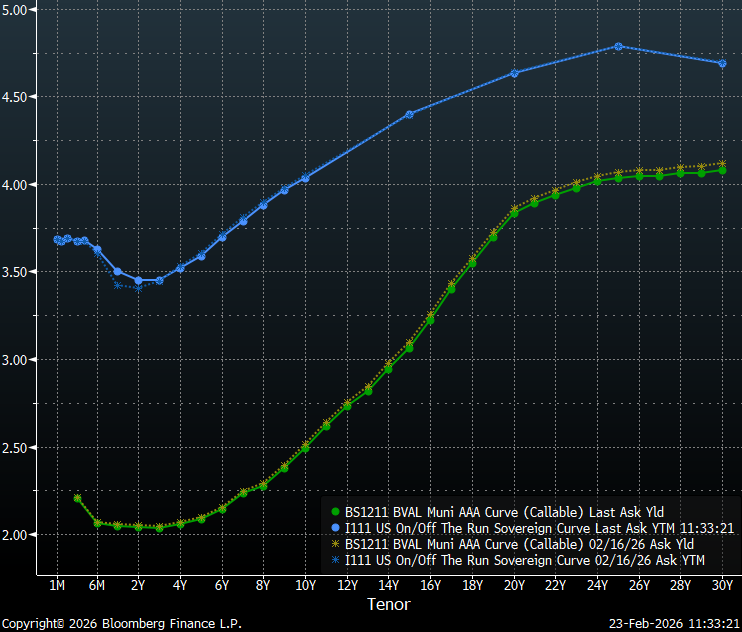Click the 5.00 label on the yield axis
The width and height of the screenshot is (742, 632).
[x=17, y=9]
